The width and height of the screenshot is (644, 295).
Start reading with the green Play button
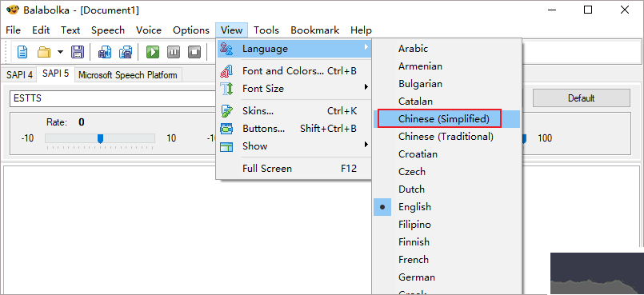click(x=153, y=52)
